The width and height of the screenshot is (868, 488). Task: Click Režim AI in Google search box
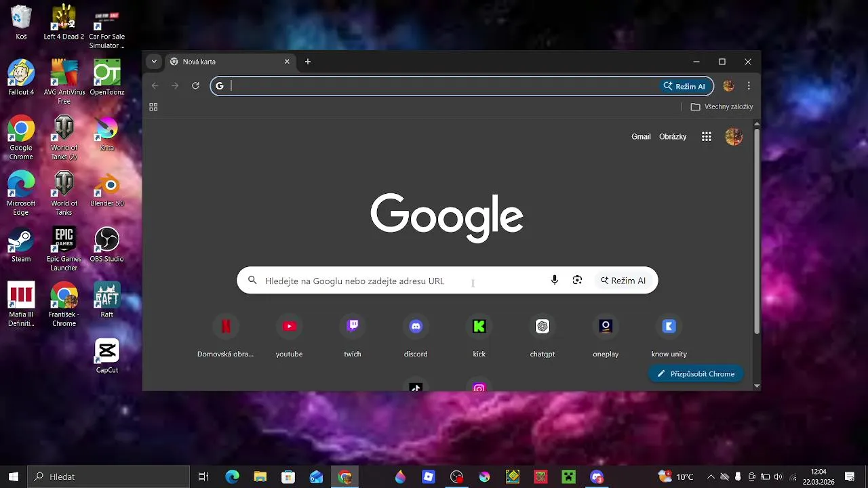(623, 280)
